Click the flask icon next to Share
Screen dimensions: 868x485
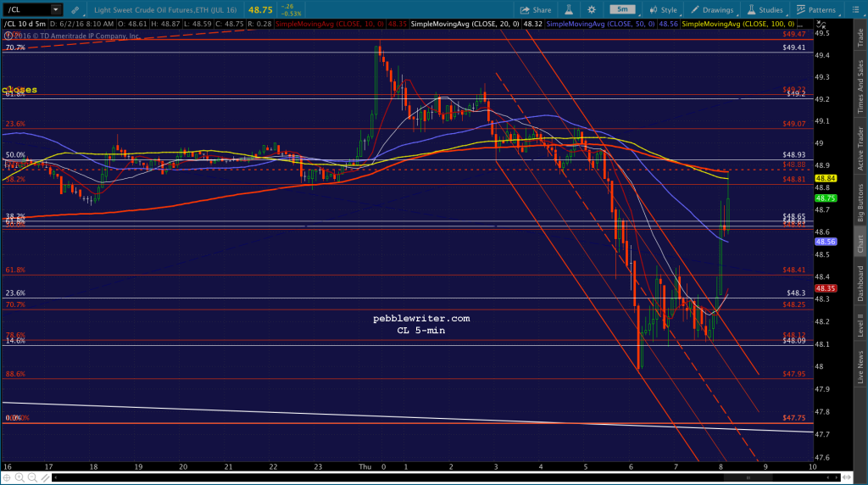point(569,10)
